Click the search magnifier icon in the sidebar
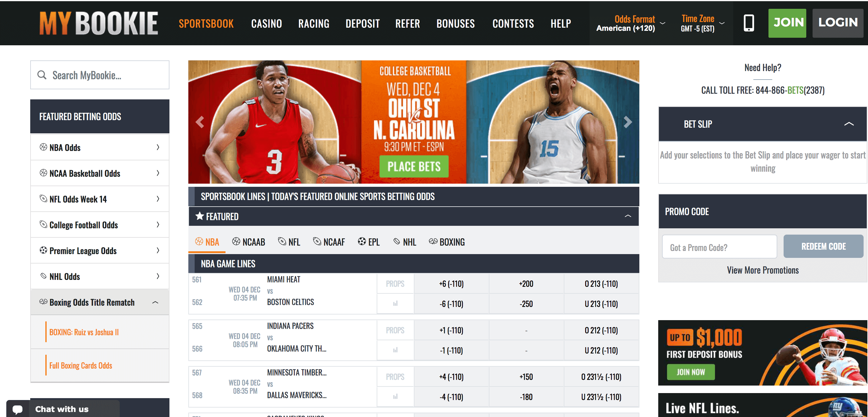The width and height of the screenshot is (868, 417). coord(42,75)
